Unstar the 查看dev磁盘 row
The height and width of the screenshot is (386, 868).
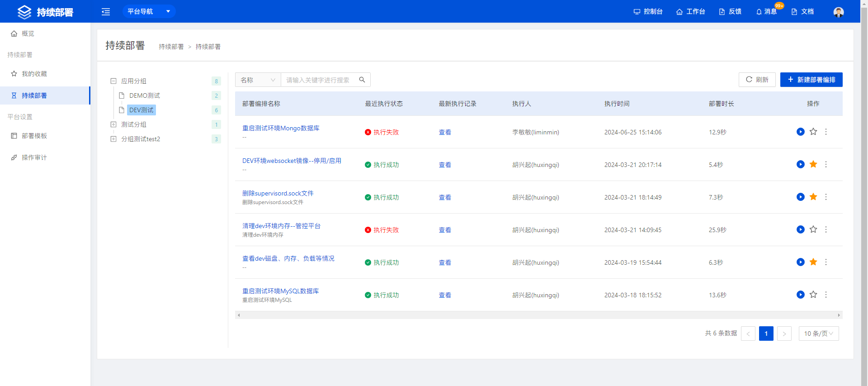(813, 262)
